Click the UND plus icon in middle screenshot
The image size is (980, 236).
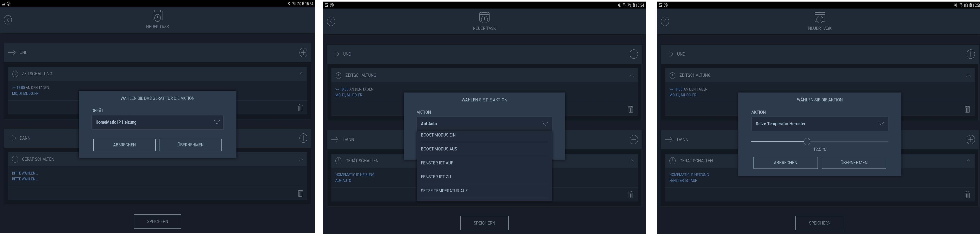(633, 54)
